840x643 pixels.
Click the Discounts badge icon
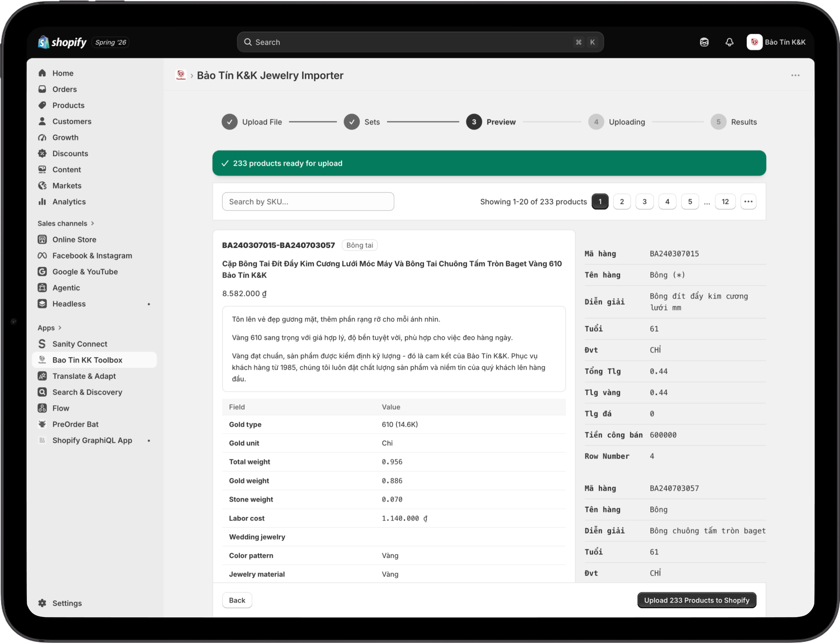click(x=42, y=153)
